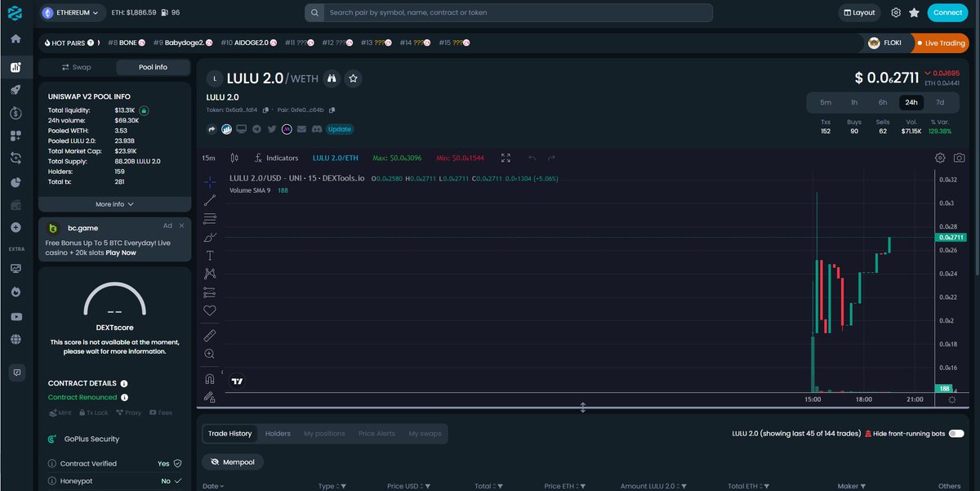Screen dimensions: 980x491
Task: Click the fullscreen chart icon
Action: [x=506, y=158]
